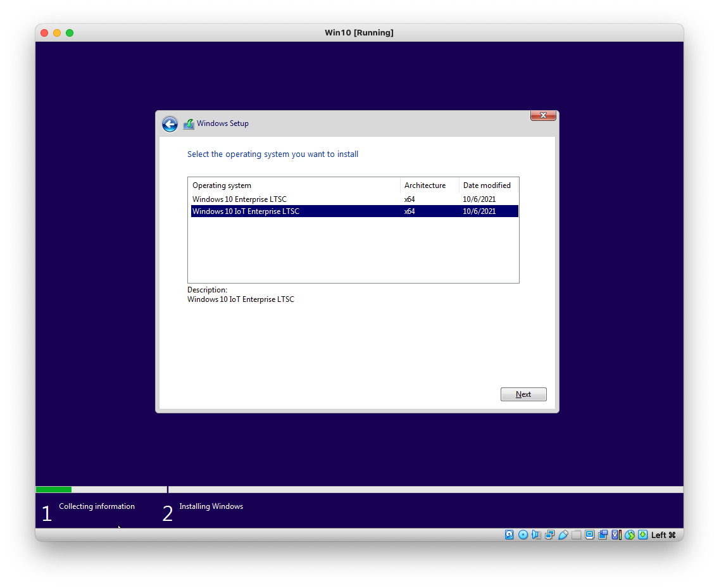Click the Win10 [Running] window title

point(359,32)
